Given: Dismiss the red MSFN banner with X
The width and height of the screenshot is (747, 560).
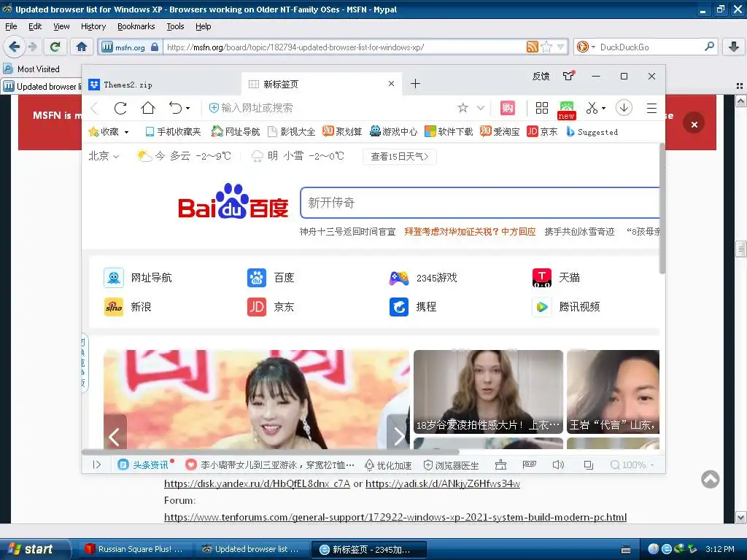Looking at the screenshot, I should coord(694,124).
